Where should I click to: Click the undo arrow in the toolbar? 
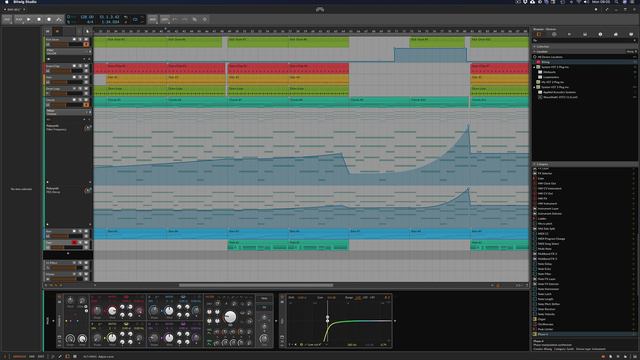[x=175, y=19]
